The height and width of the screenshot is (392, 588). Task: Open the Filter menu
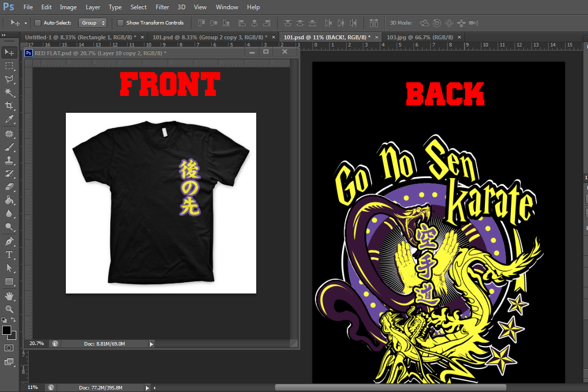pyautogui.click(x=162, y=7)
